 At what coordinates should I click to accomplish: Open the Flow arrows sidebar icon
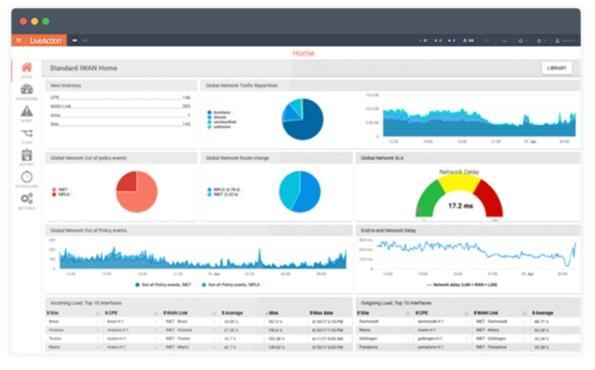(x=27, y=133)
